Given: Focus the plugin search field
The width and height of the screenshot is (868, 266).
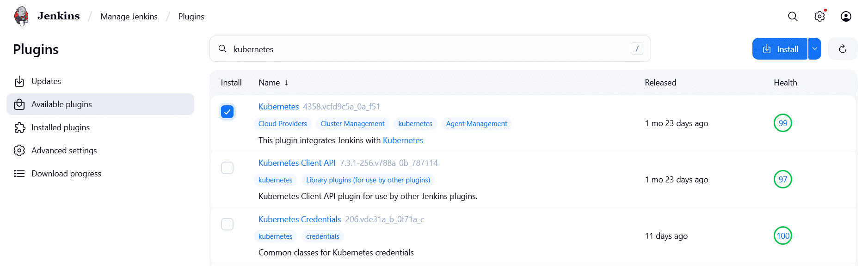Looking at the screenshot, I should coord(430,49).
